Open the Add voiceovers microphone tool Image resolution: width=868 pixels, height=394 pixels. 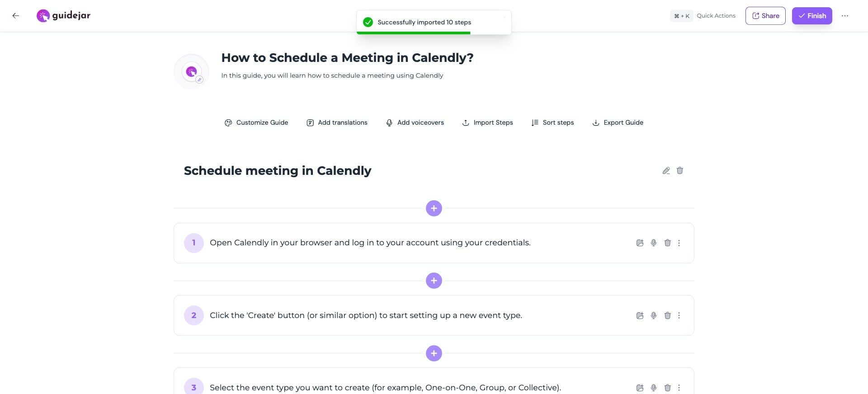tap(414, 122)
